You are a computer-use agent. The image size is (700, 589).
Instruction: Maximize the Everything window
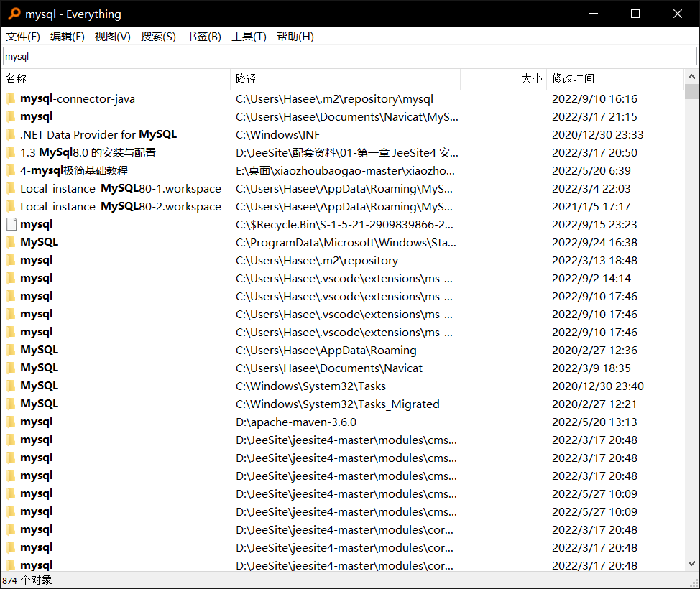coord(635,14)
